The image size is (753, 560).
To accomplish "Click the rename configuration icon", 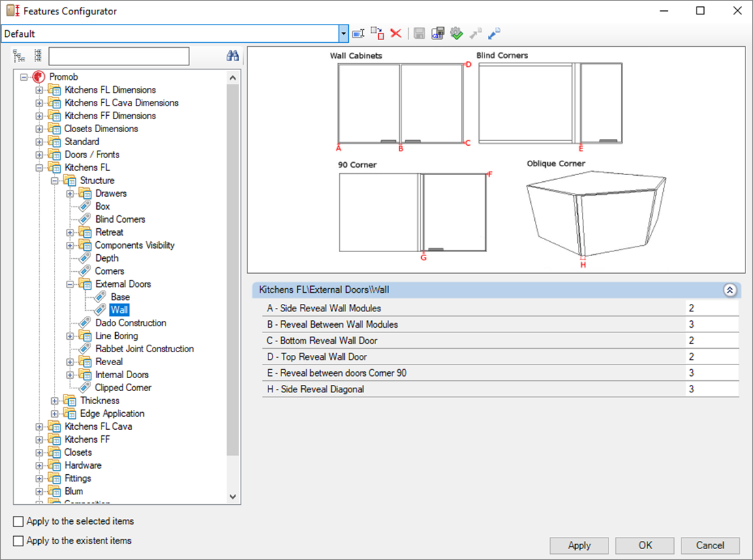I will [358, 33].
